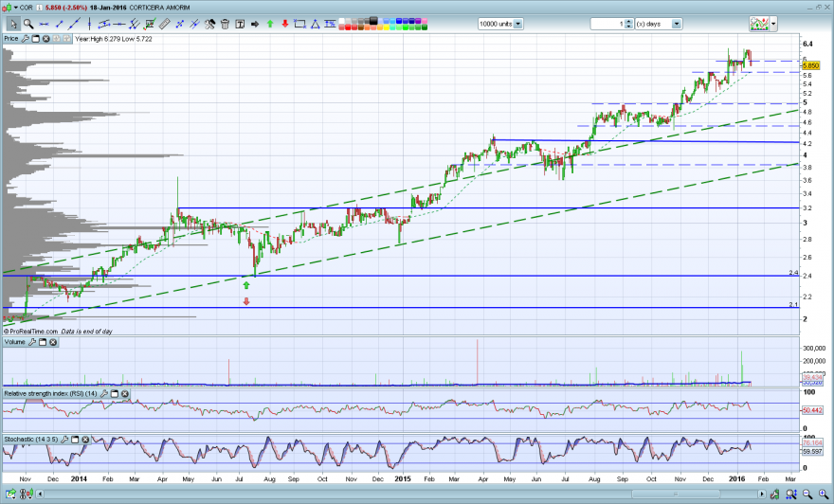Click the bottom-left candlestick settings icon
Screen dimensions: 834x504
click(x=26, y=495)
